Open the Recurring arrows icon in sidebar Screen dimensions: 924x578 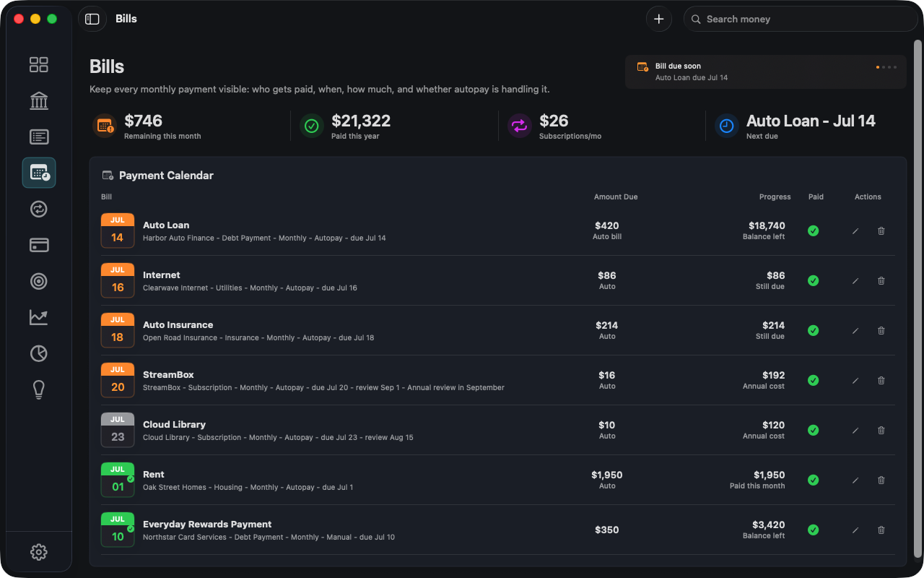(x=39, y=209)
